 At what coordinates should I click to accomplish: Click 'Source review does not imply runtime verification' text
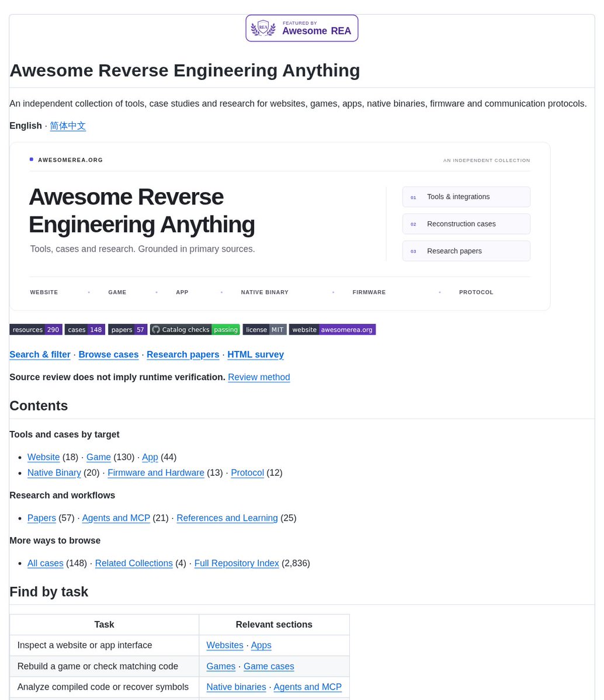(x=117, y=377)
